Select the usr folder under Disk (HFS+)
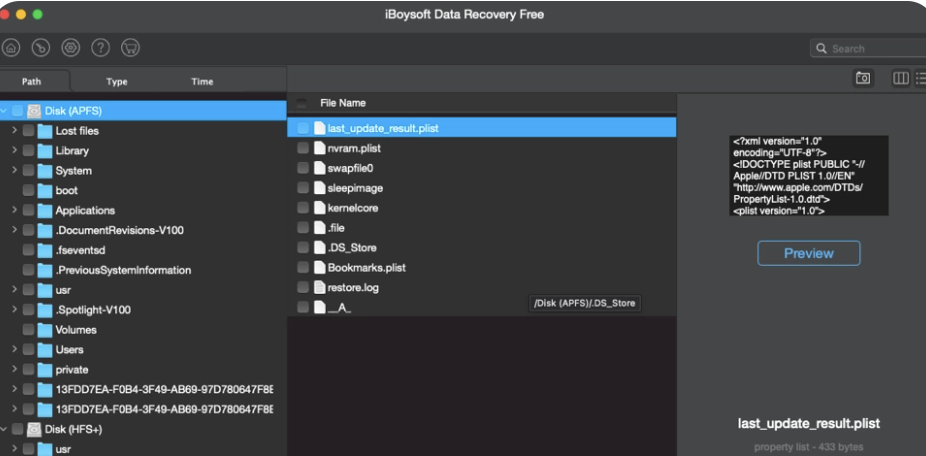Viewport: 926px width, 456px height. coord(144,449)
